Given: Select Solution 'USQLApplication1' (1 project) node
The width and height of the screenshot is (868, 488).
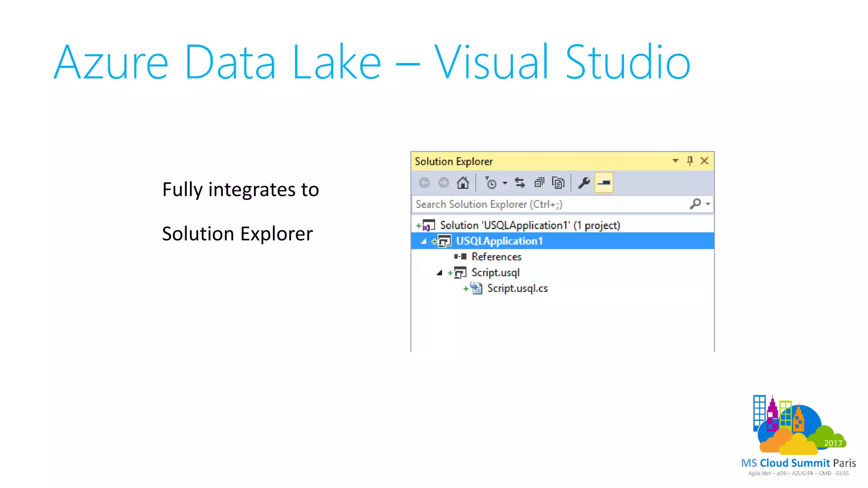Looking at the screenshot, I should 530,225.
